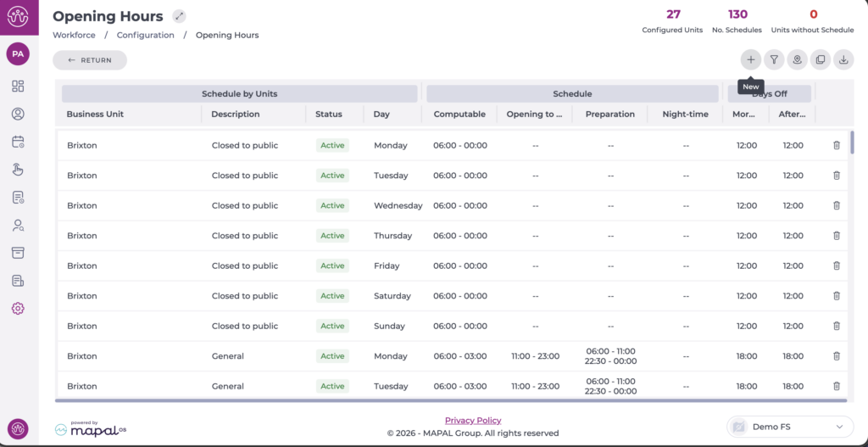Click the Return button
The image size is (868, 447).
[x=90, y=60]
